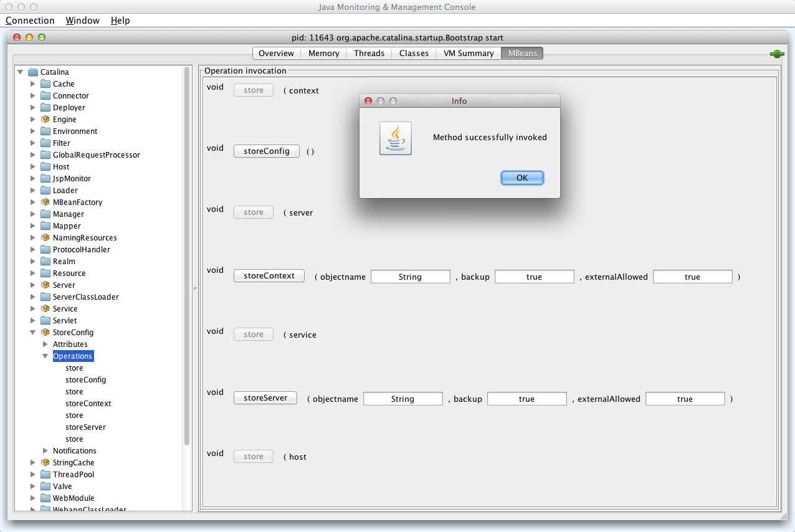Click the Catalina folder icon

pyautogui.click(x=33, y=72)
